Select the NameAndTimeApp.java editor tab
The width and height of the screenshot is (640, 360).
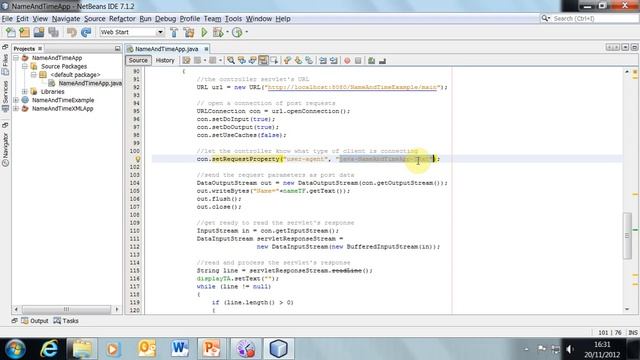coord(167,49)
